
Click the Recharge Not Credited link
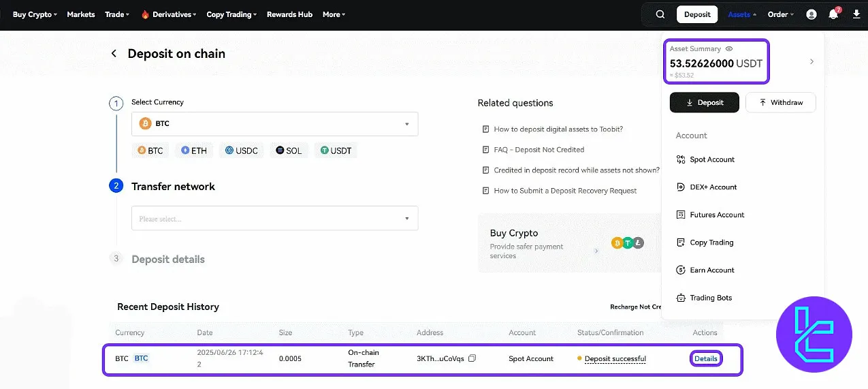pos(635,307)
